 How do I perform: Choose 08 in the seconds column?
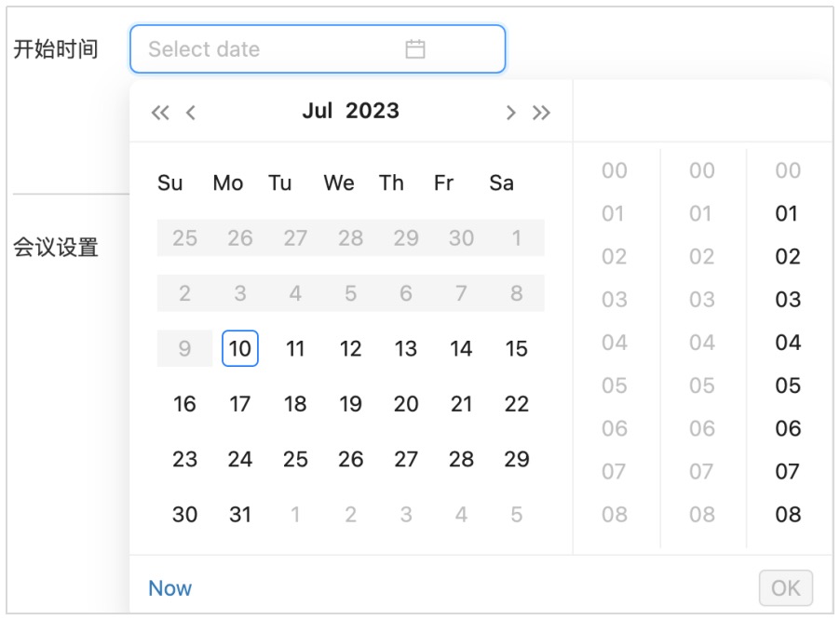pyautogui.click(x=788, y=515)
